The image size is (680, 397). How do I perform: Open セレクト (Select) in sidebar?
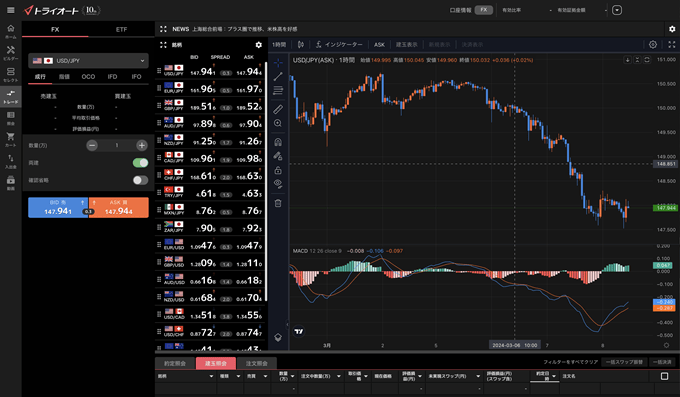(11, 75)
